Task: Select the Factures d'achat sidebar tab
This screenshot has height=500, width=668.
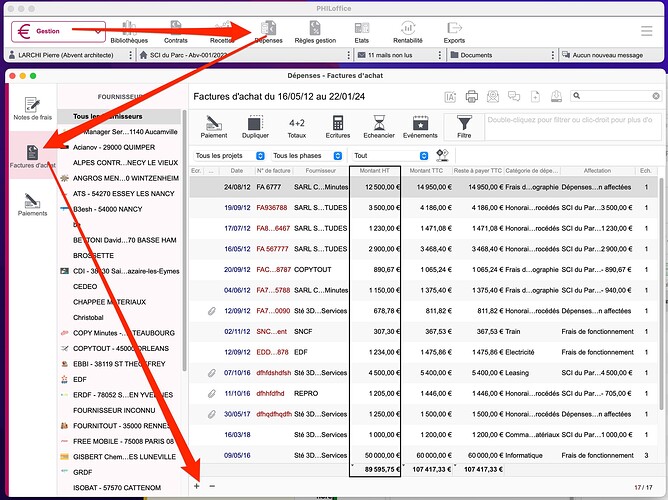Action: 32,157
